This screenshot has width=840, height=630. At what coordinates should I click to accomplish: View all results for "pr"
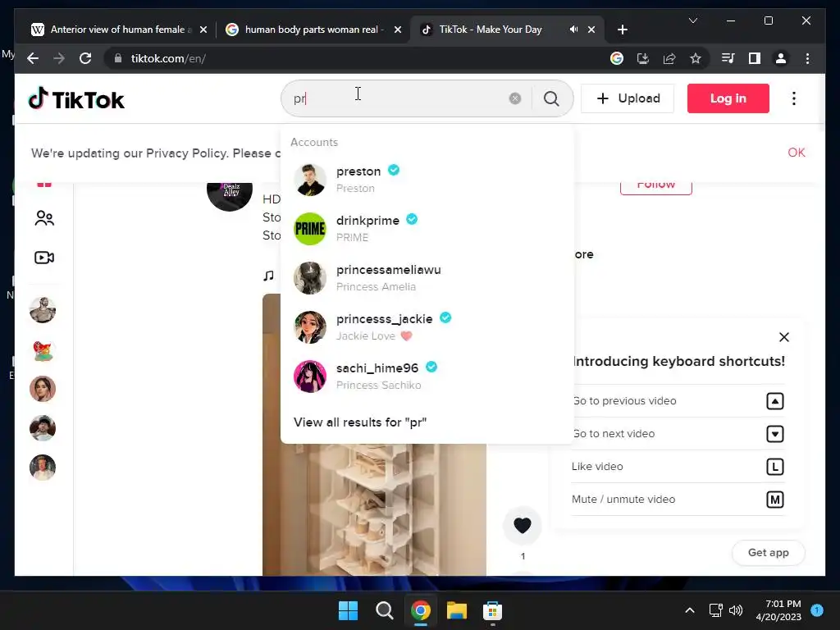(360, 422)
